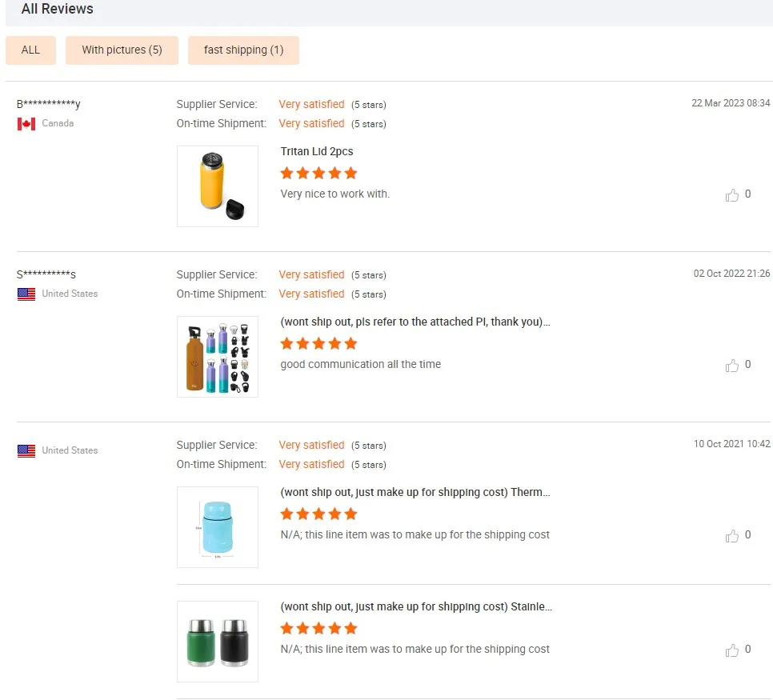Click five-star rating under Tritan Lid 2pcs

pyautogui.click(x=318, y=174)
